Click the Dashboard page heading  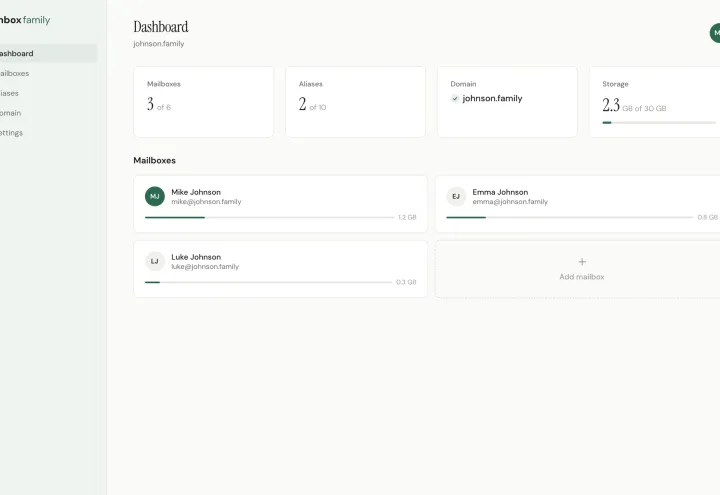point(161,27)
